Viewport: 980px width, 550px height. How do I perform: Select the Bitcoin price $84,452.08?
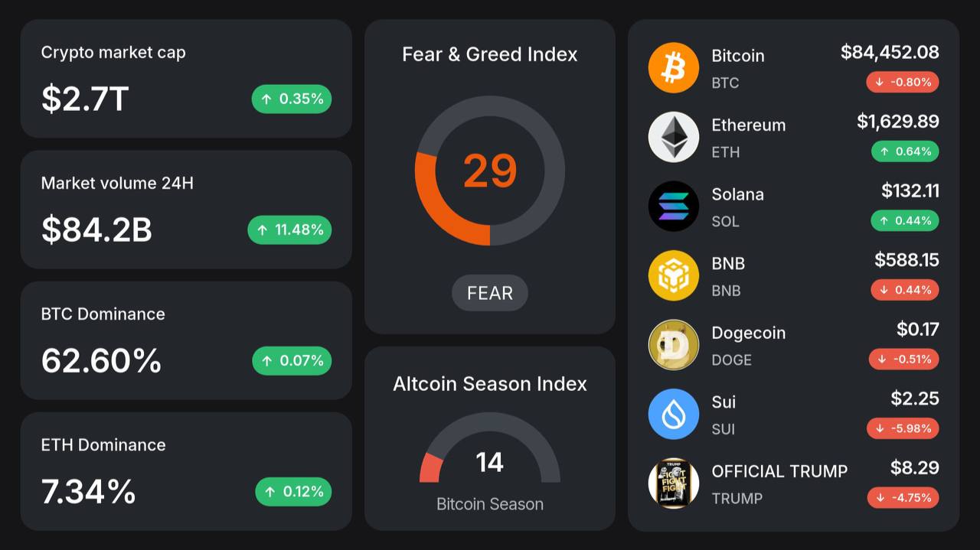[x=890, y=52]
